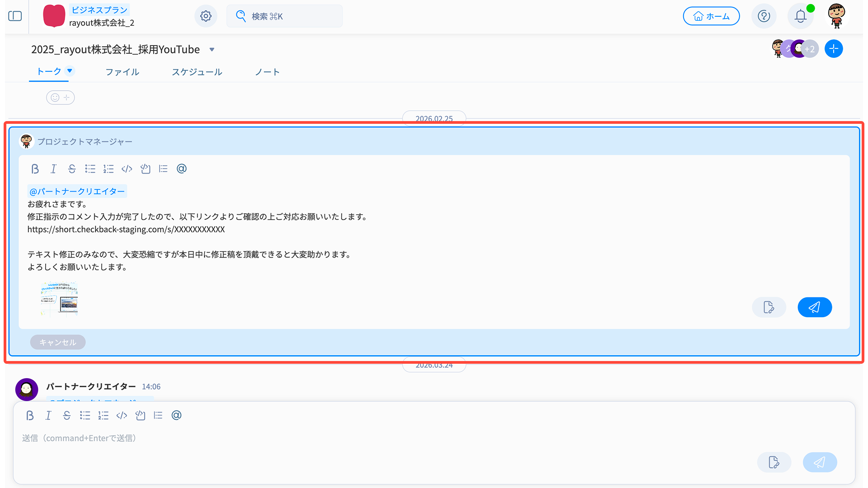Image resolution: width=868 pixels, height=488 pixels.
Task: Click the notification bell icon
Action: [x=800, y=16]
